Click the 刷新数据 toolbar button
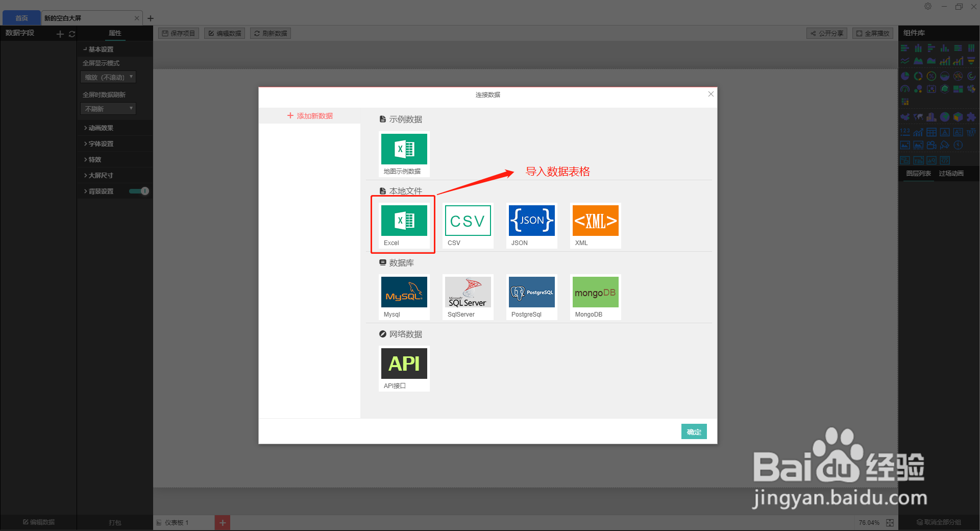This screenshot has height=531, width=980. coord(271,33)
